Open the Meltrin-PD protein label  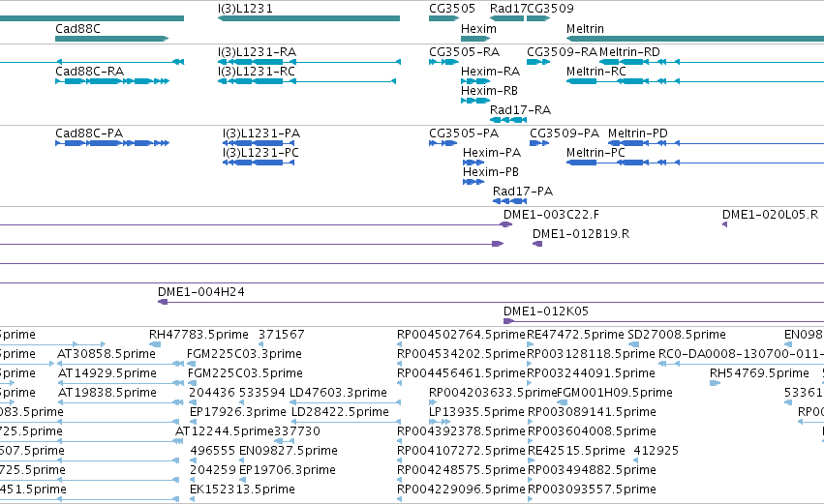(638, 133)
